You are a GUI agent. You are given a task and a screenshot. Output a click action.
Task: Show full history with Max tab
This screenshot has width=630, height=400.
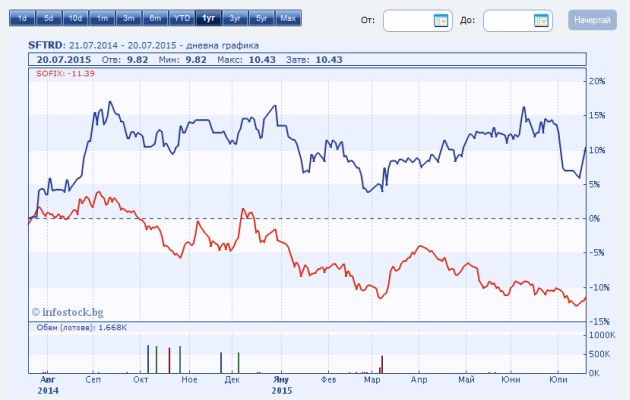(x=288, y=18)
